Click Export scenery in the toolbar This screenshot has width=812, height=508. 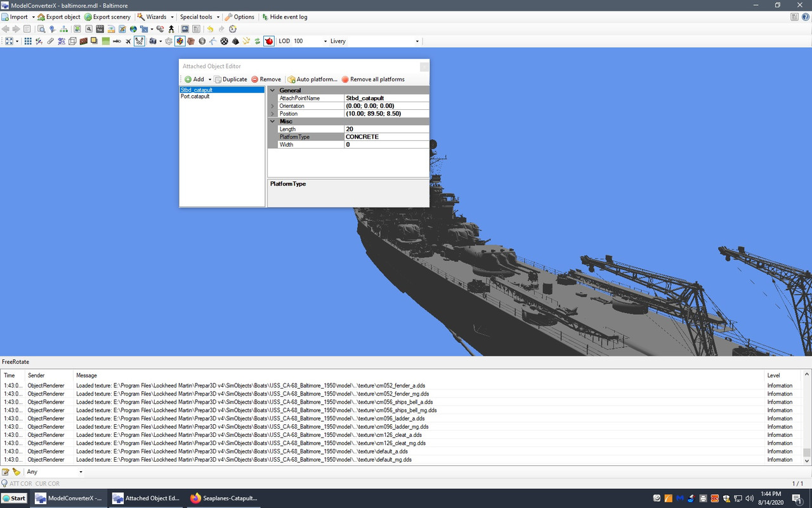click(x=107, y=17)
